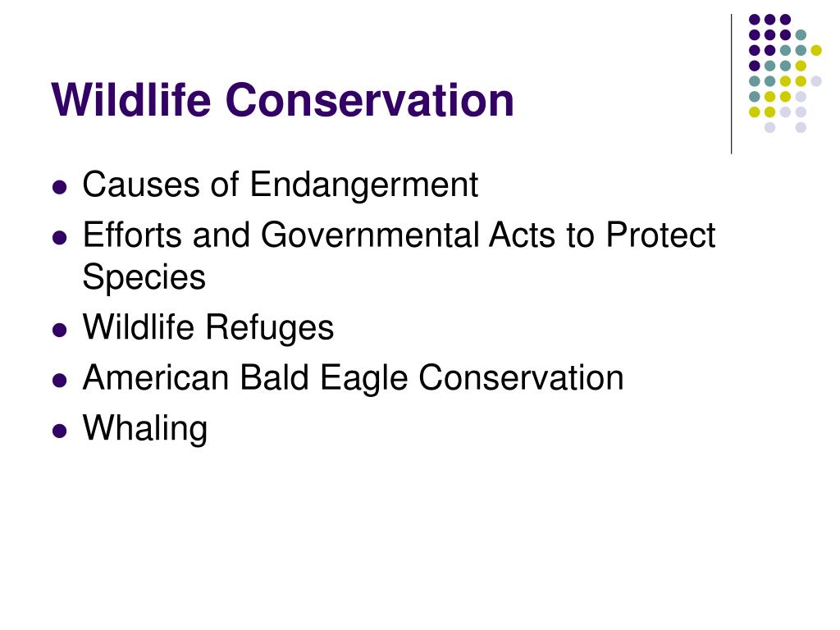Click the word Refuges

click(269, 326)
